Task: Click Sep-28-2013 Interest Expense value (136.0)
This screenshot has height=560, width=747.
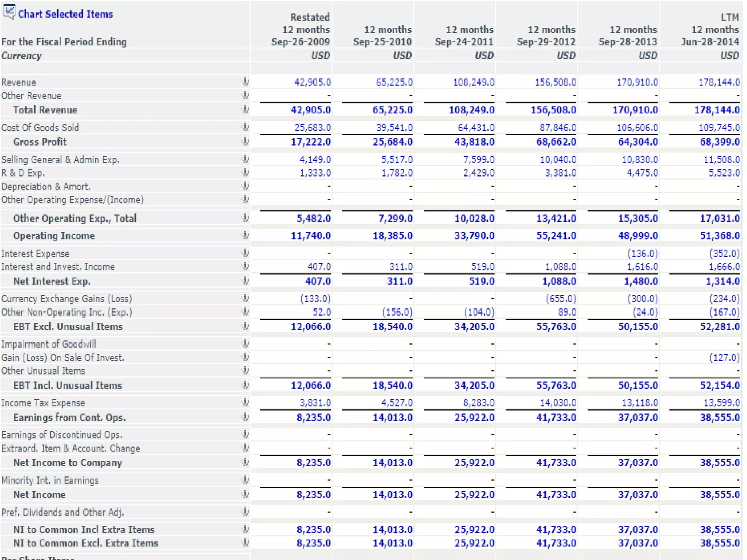Action: [x=642, y=253]
